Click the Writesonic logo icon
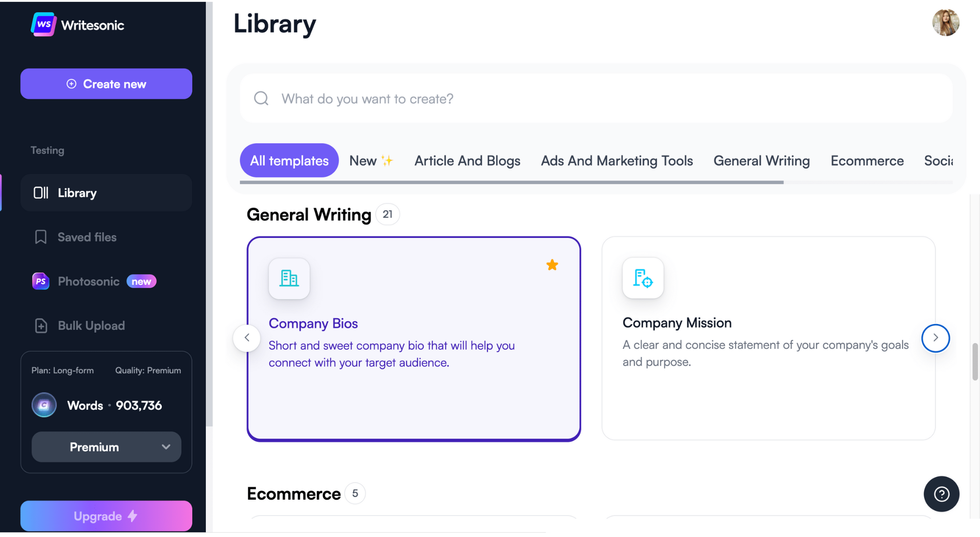This screenshot has width=980, height=537. [x=44, y=24]
